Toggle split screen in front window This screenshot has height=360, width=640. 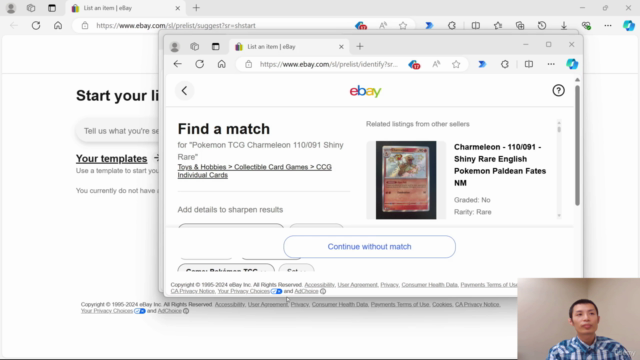(x=529, y=64)
